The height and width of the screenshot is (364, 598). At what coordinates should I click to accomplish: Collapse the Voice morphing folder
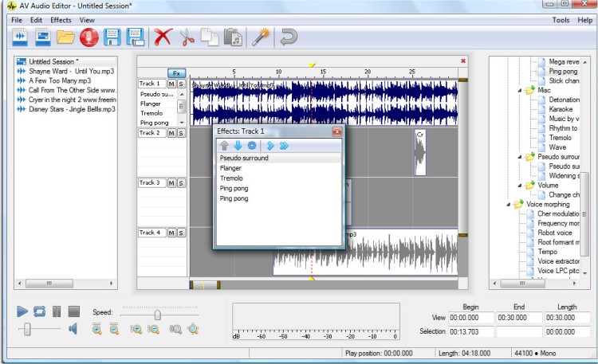pyautogui.click(x=509, y=204)
